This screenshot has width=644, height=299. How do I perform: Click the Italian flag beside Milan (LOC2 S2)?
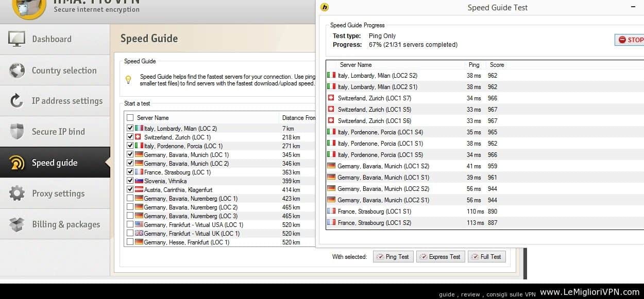coord(331,76)
